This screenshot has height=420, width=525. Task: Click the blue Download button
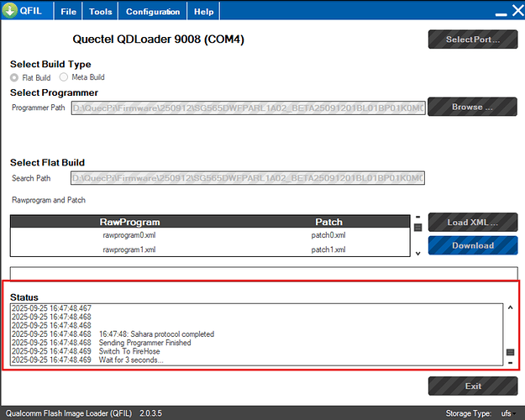(x=473, y=245)
